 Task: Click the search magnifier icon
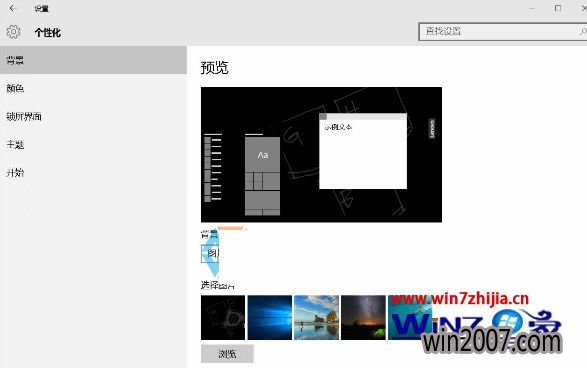583,31
